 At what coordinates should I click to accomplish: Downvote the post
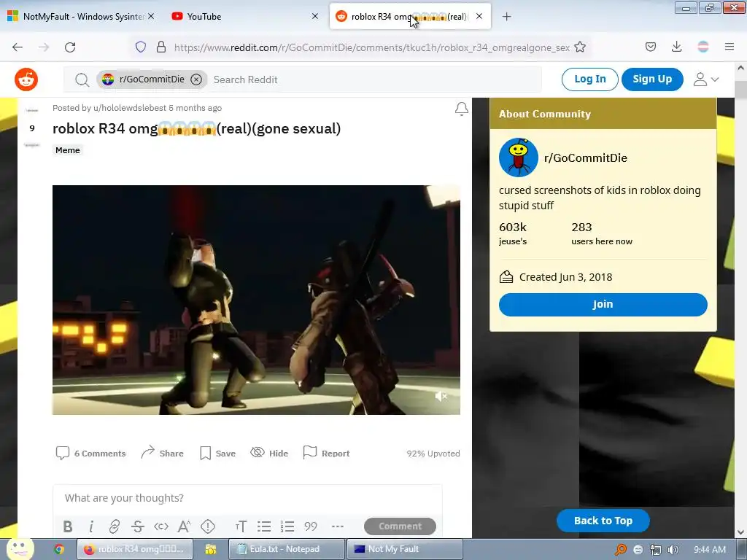(x=32, y=145)
